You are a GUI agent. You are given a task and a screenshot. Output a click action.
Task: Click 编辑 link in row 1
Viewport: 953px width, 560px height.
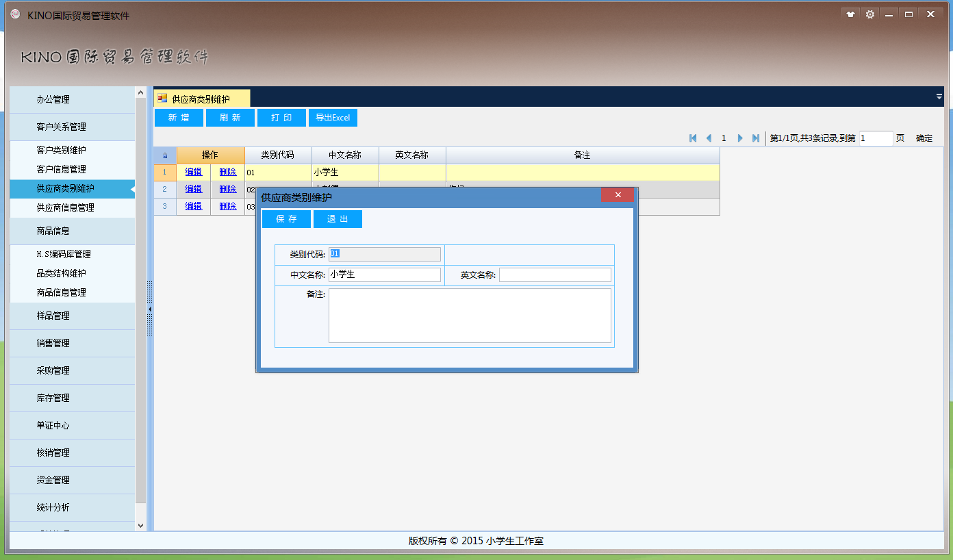click(x=194, y=173)
